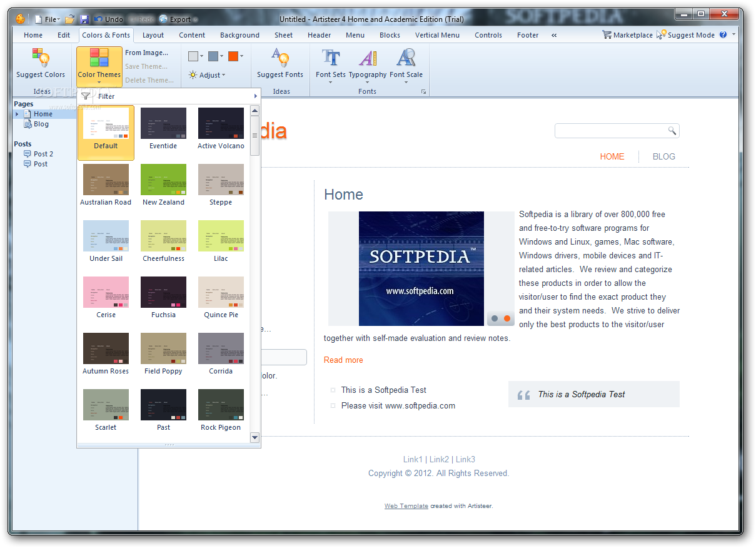Switch to the Header ribbon tab
This screenshot has height=548, width=756.
[320, 35]
